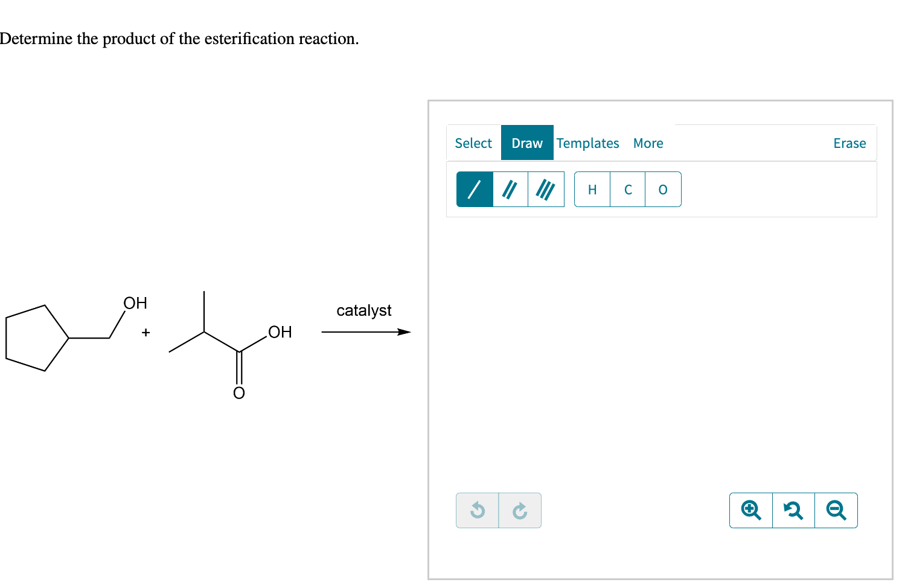This screenshot has height=588, width=902.
Task: Choose the Oxygen atom button
Action: [x=663, y=189]
